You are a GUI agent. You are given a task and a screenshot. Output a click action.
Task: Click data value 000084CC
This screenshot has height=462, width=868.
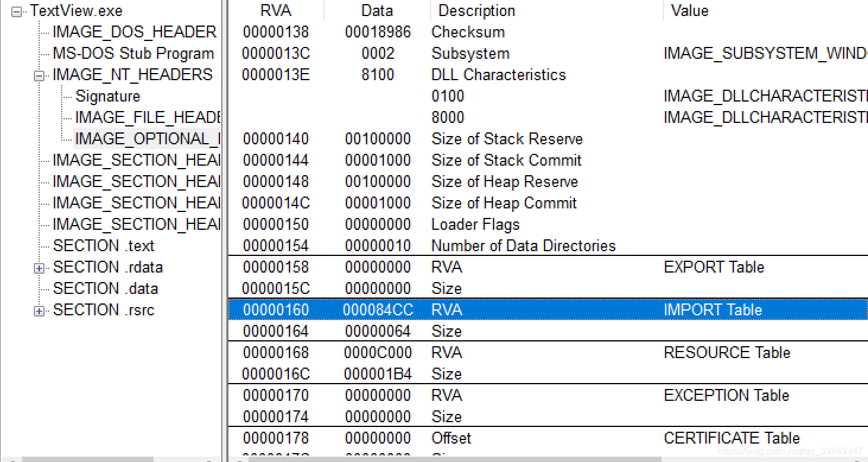point(378,310)
